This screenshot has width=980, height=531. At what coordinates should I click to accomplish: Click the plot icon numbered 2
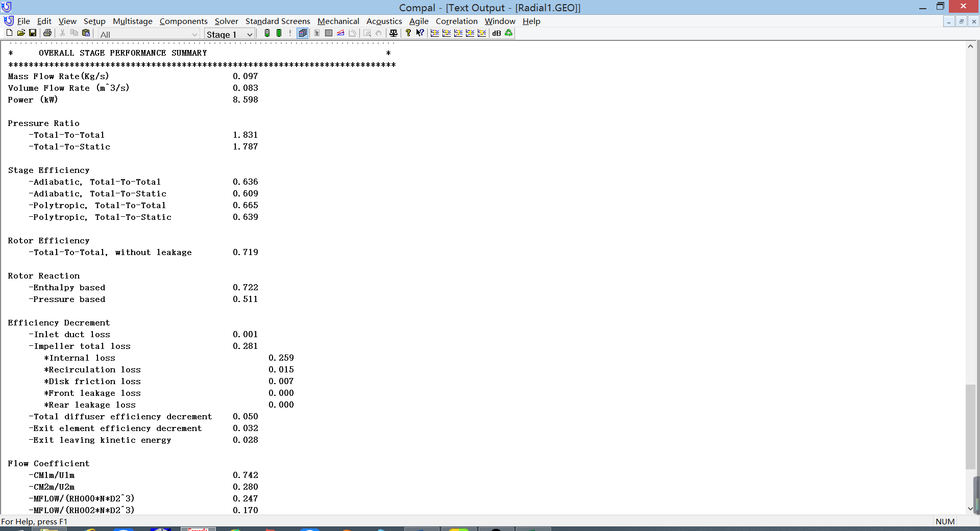coord(447,33)
